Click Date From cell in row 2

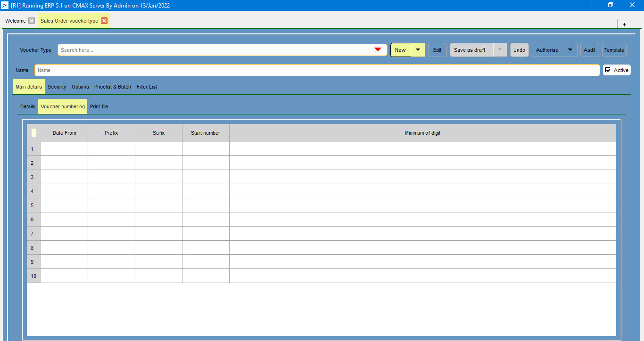pos(64,163)
